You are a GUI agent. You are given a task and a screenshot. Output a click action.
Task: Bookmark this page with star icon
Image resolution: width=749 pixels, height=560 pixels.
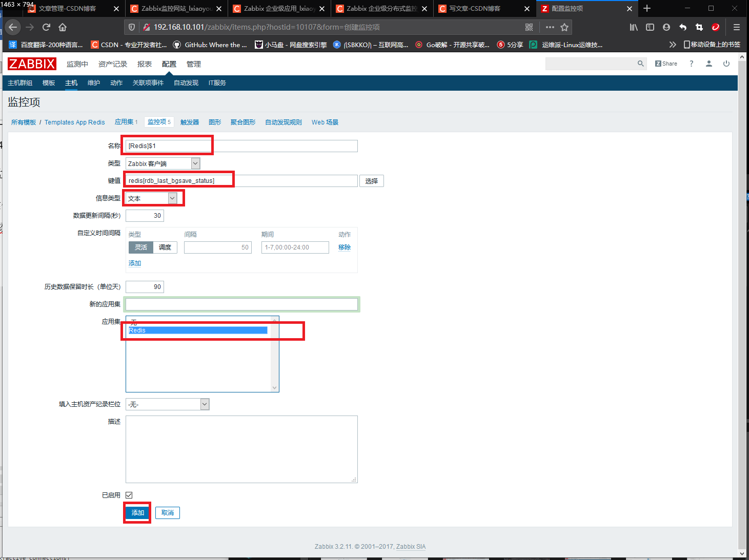564,27
